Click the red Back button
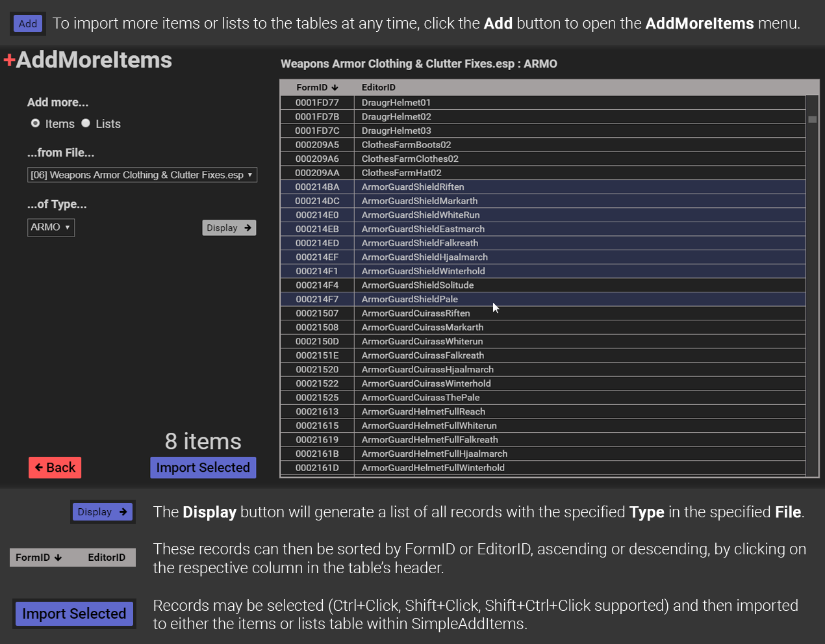This screenshot has width=825, height=644. [x=55, y=468]
